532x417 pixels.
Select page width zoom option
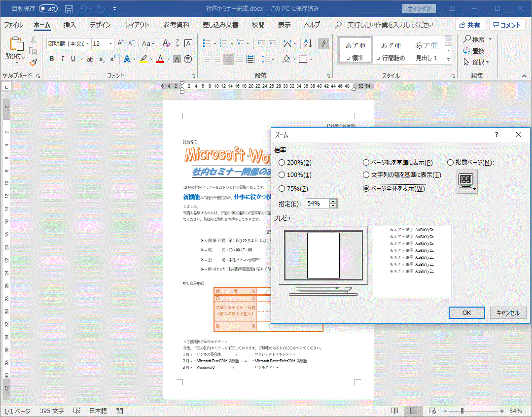366,163
